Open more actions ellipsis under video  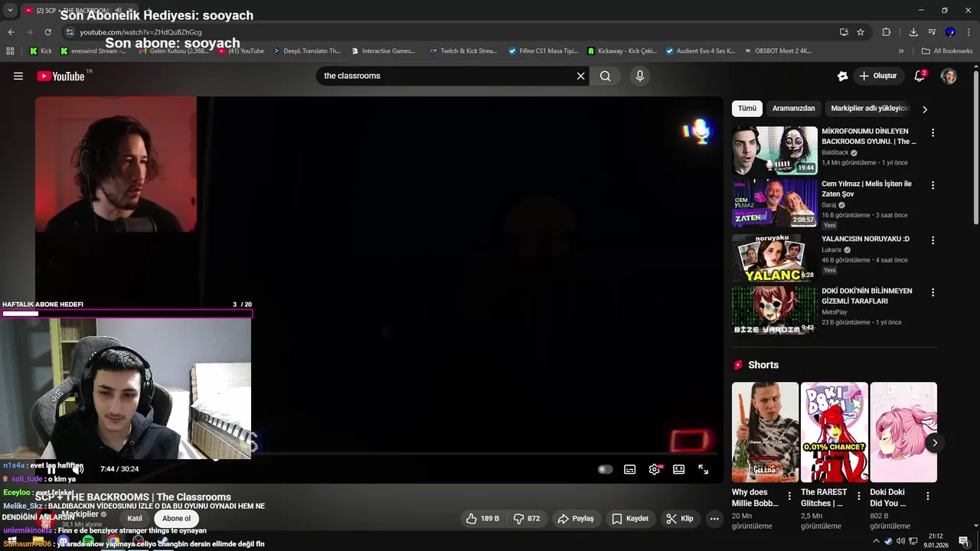point(714,518)
